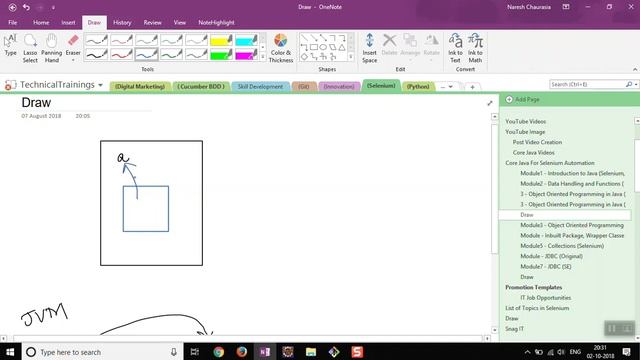Select the highlighted blue pen

click(147, 54)
